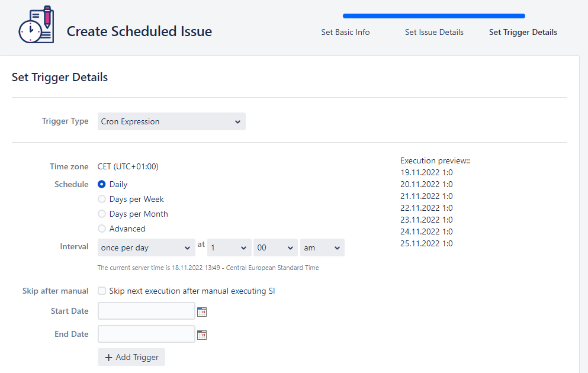Click the Scheduled Issue clock logo icon
The image size is (588, 373).
coord(36,25)
